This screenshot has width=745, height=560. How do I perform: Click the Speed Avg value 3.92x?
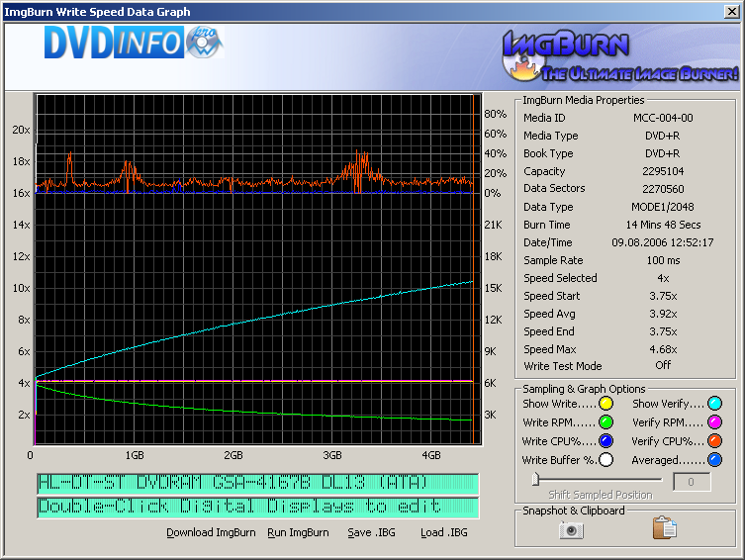(663, 314)
